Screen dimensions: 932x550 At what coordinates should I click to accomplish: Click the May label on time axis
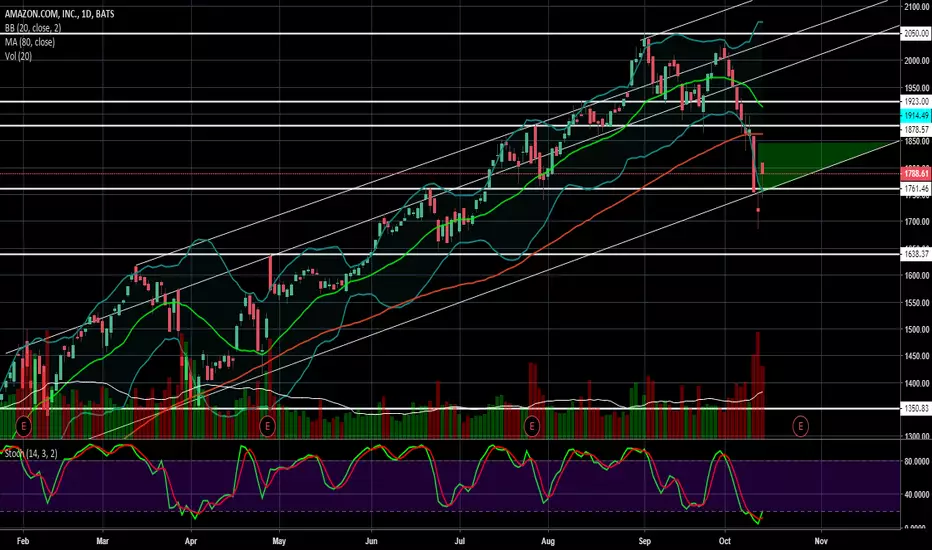pyautogui.click(x=279, y=541)
